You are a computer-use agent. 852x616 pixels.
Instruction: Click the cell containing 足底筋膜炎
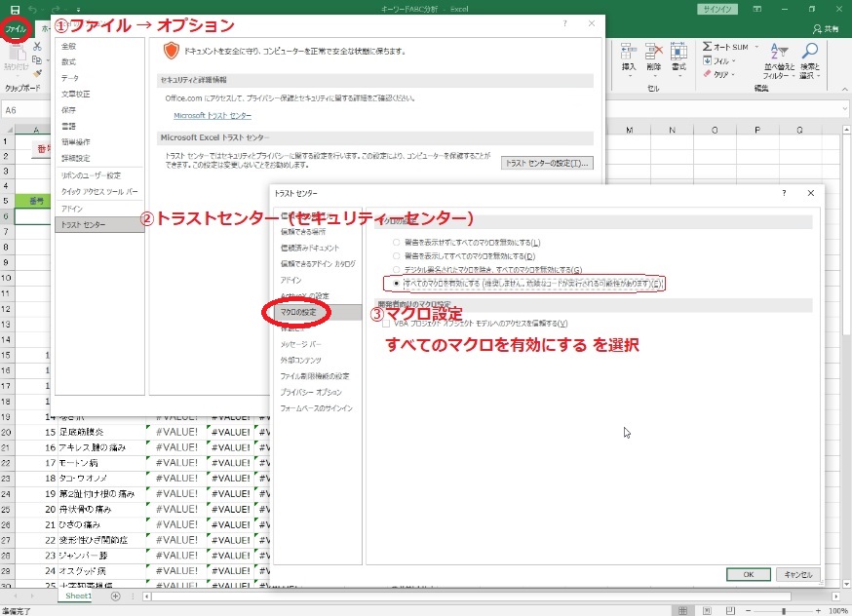coord(101,433)
